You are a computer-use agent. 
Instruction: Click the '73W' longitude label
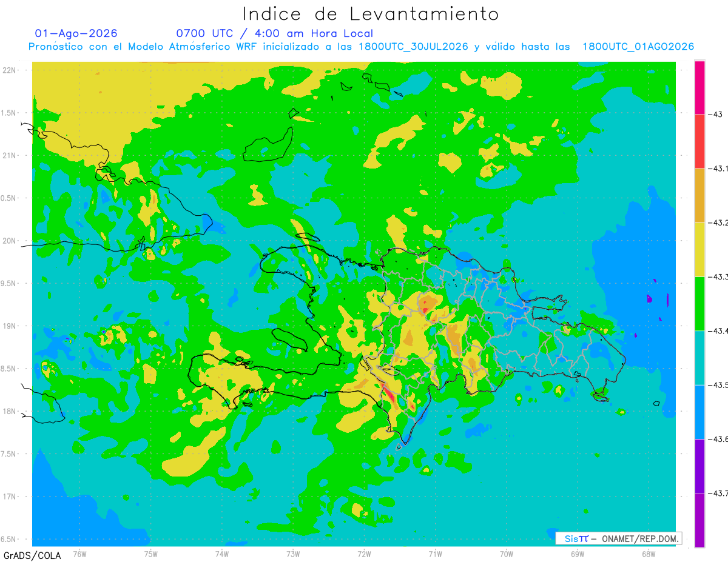click(x=293, y=554)
